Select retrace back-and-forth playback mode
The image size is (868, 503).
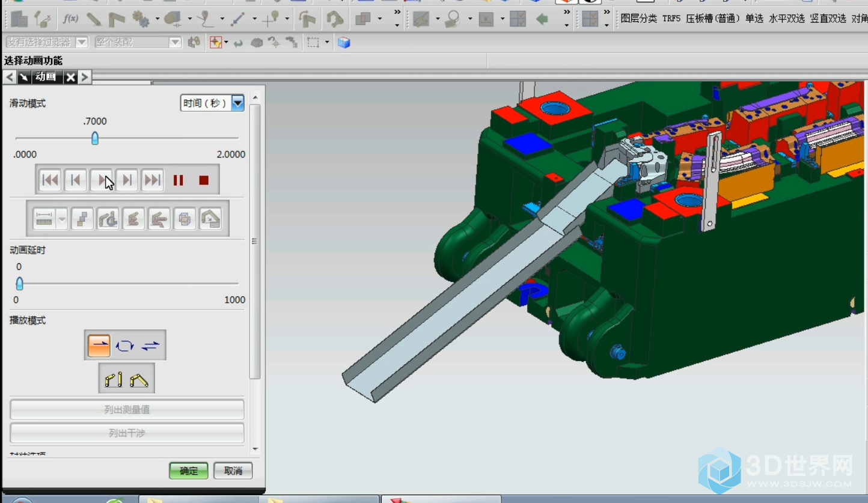coord(150,346)
